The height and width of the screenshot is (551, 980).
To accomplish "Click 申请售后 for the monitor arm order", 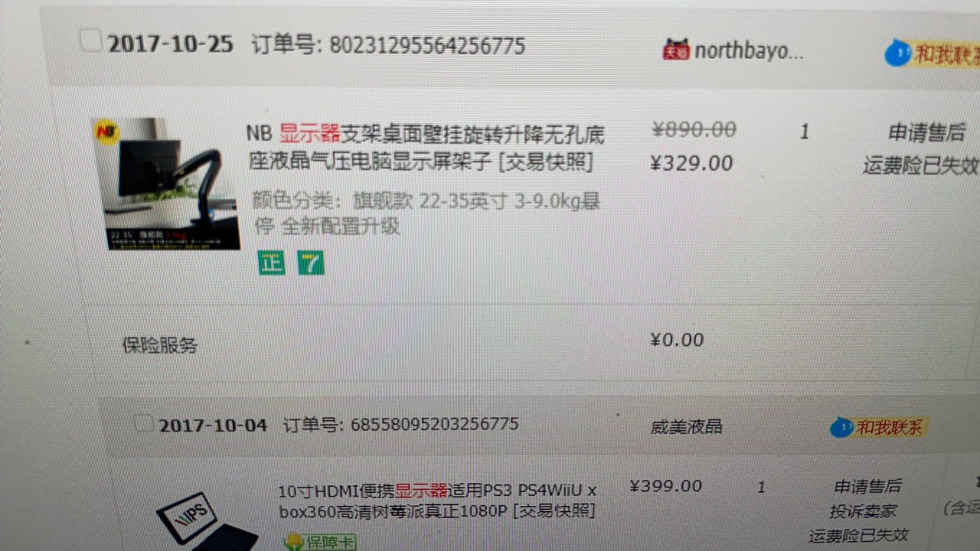I will point(926,132).
